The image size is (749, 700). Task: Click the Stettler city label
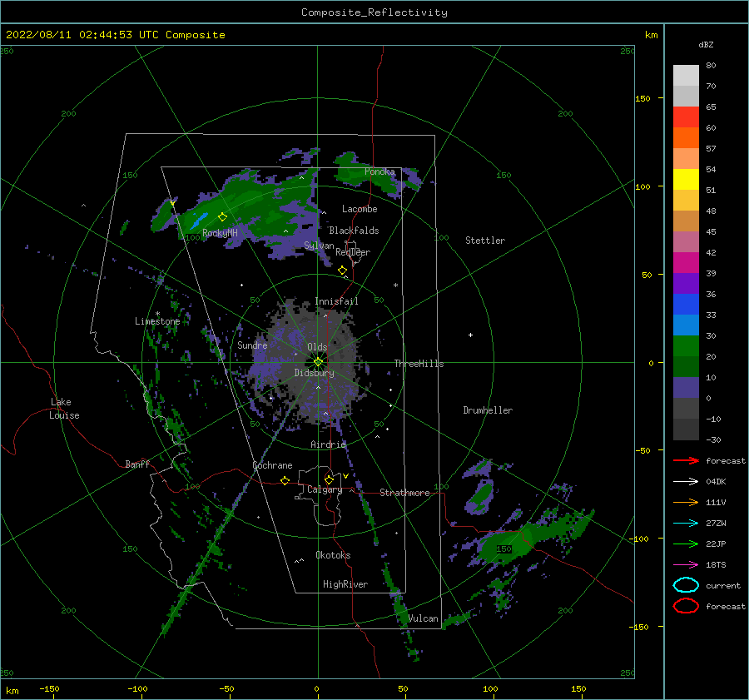coord(485,241)
